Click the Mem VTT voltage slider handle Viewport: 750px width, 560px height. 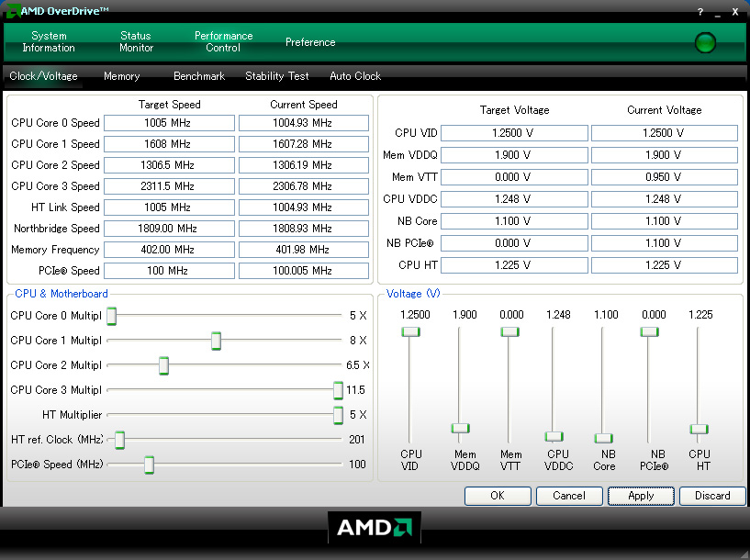509,332
